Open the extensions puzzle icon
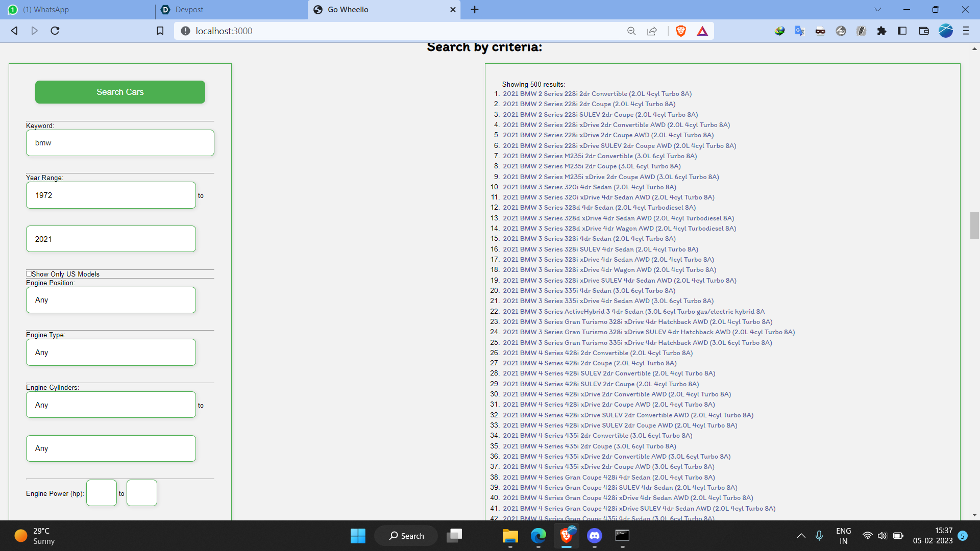 (x=881, y=31)
